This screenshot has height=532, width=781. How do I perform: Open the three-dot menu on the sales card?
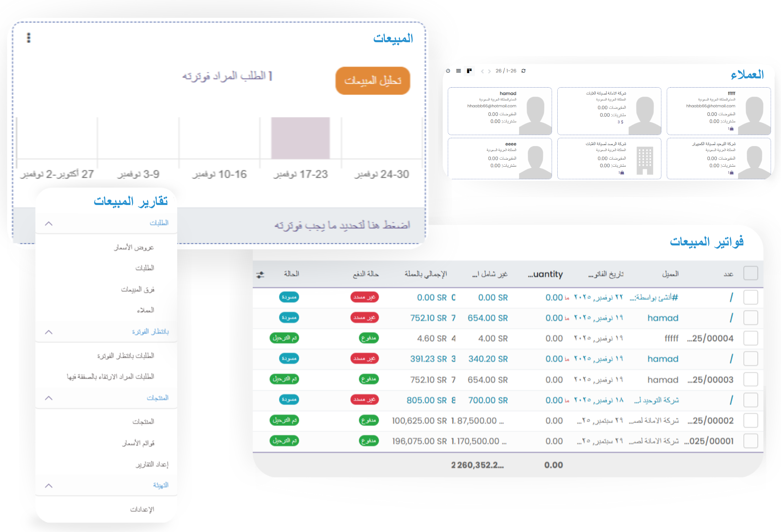[x=29, y=38]
